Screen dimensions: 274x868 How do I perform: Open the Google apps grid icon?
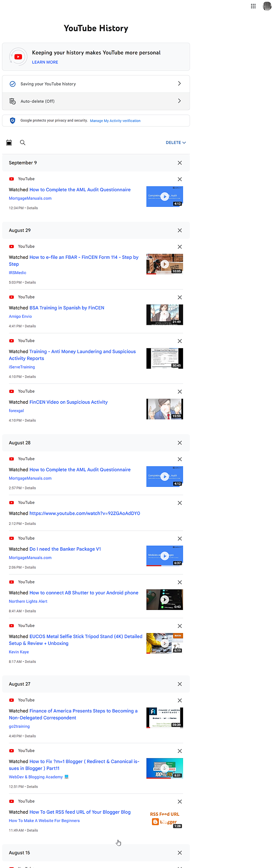pyautogui.click(x=253, y=6)
